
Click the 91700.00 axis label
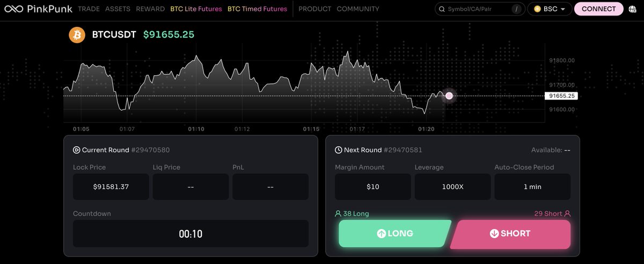point(562,85)
